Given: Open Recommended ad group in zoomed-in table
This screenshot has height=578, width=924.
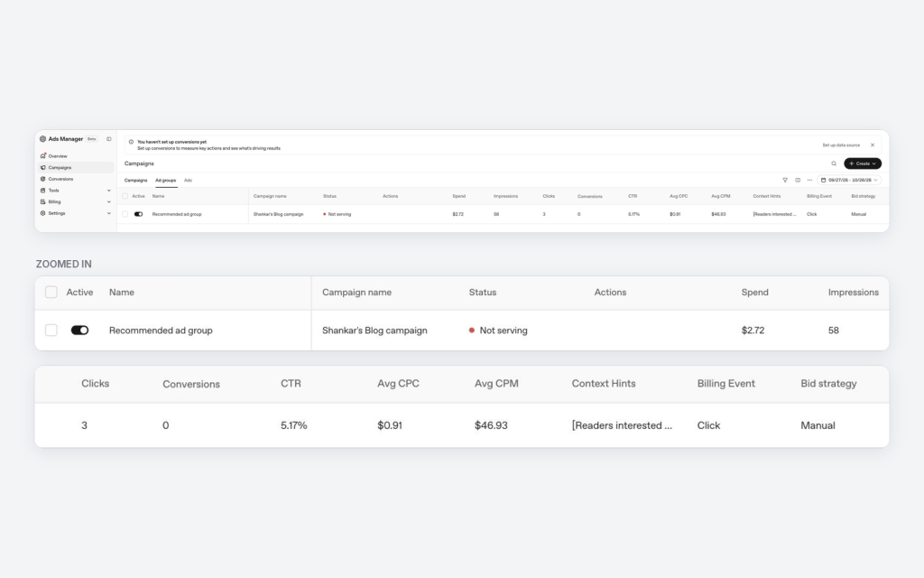Looking at the screenshot, I should 161,331.
